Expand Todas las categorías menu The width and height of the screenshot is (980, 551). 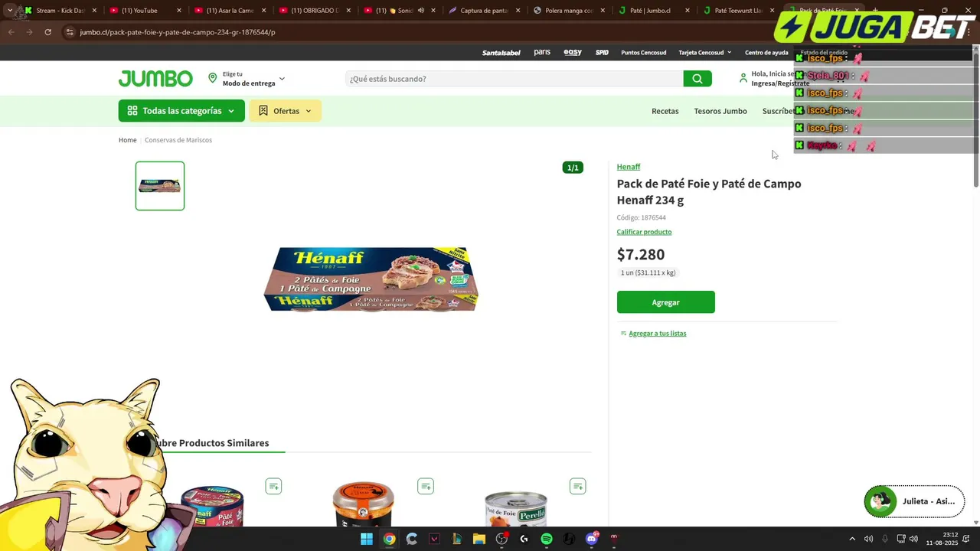pyautogui.click(x=181, y=111)
